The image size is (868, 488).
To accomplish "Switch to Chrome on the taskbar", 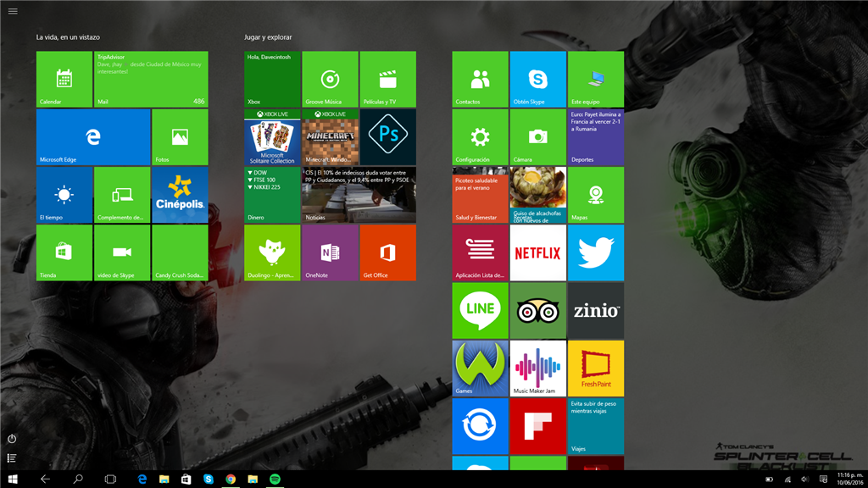I will pyautogui.click(x=231, y=480).
